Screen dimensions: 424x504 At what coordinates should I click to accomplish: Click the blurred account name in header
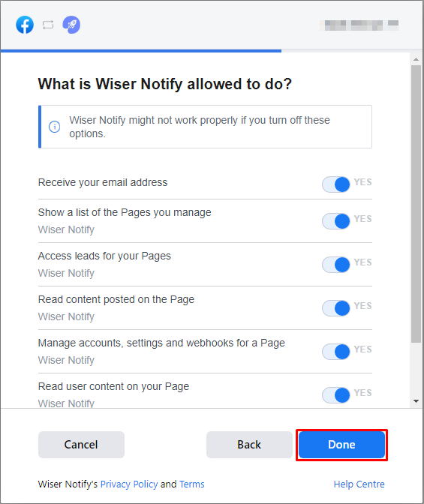(x=359, y=25)
